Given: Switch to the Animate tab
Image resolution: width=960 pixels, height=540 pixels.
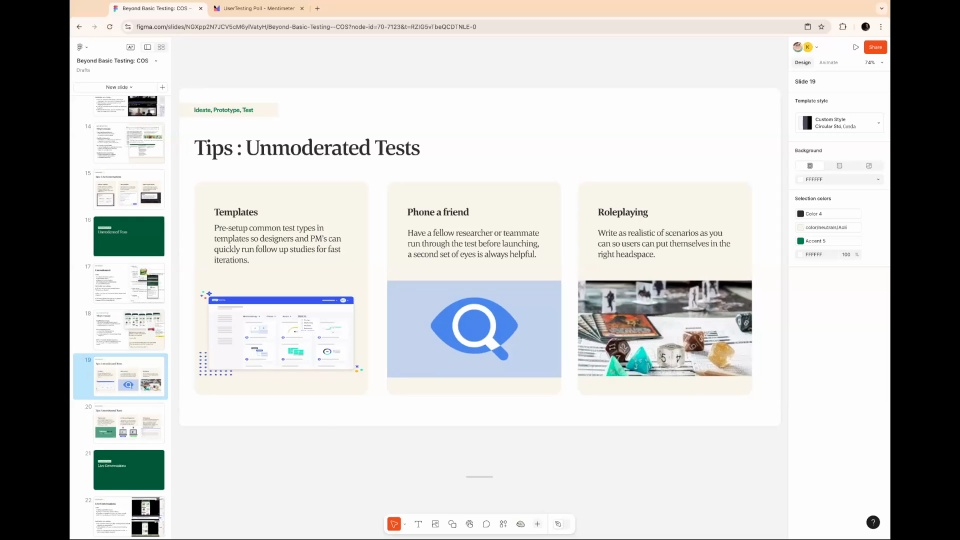Looking at the screenshot, I should point(828,62).
